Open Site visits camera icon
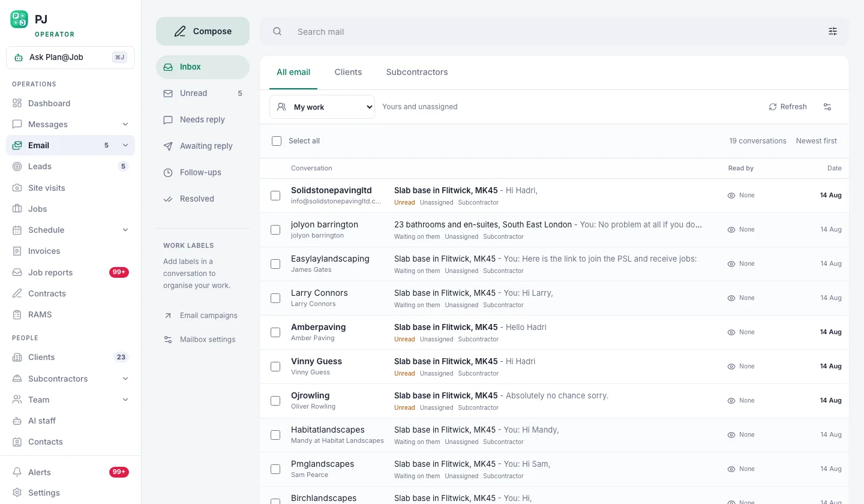The image size is (864, 504). (x=17, y=188)
